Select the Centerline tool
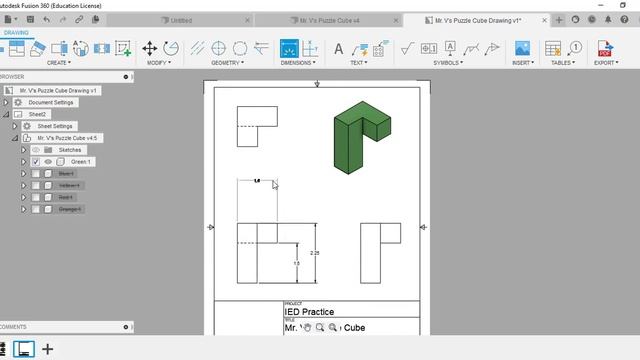 tap(198, 48)
